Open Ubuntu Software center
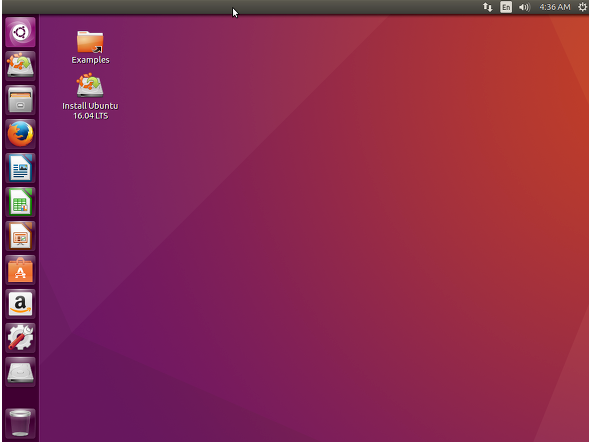Screen dimensions: 589x442 [x=20, y=270]
